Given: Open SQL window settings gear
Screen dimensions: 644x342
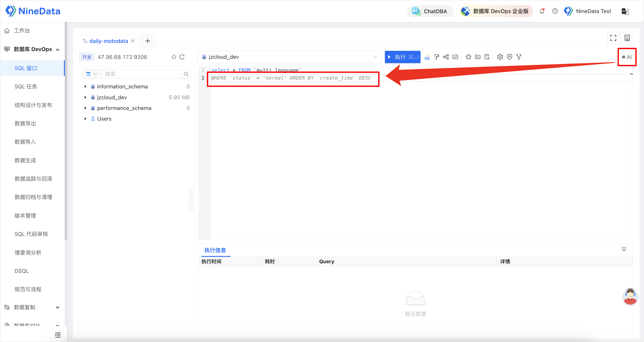Looking at the screenshot, I should coord(500,57).
